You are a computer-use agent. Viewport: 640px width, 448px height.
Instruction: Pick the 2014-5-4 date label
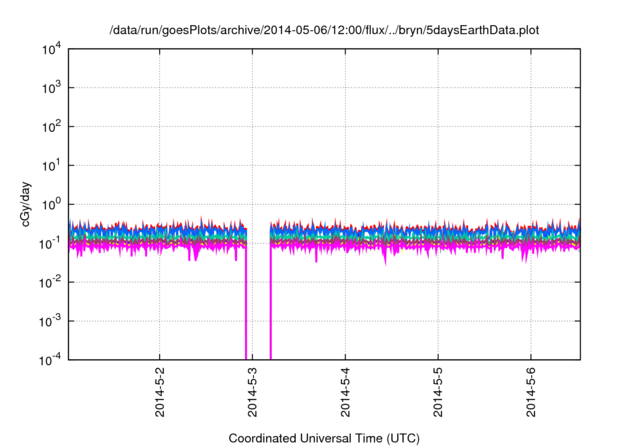(345, 393)
